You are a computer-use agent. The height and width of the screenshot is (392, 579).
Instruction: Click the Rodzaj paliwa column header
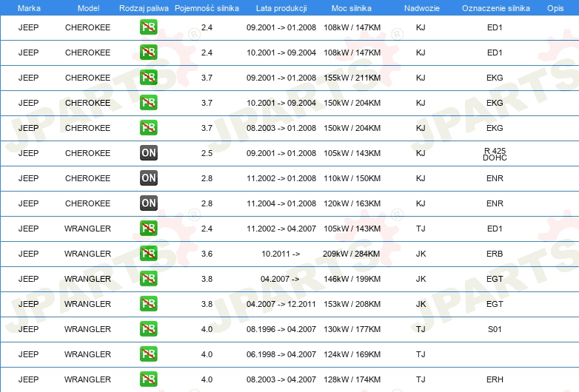pyautogui.click(x=144, y=7)
